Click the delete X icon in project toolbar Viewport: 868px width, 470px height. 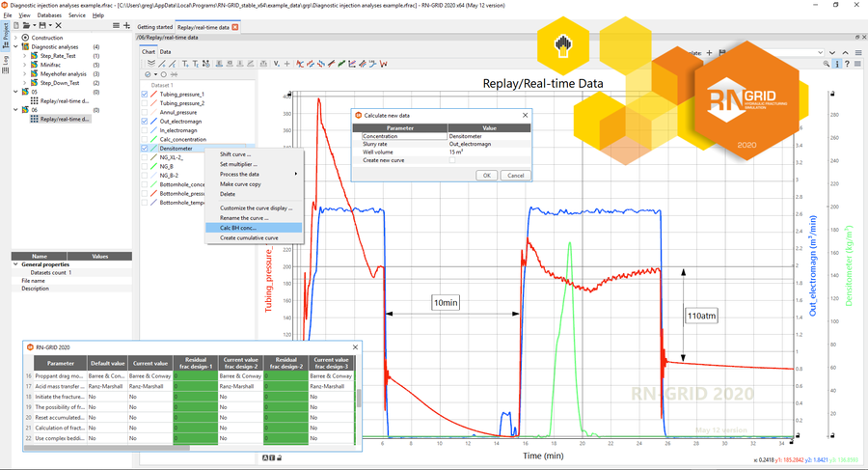point(58,25)
